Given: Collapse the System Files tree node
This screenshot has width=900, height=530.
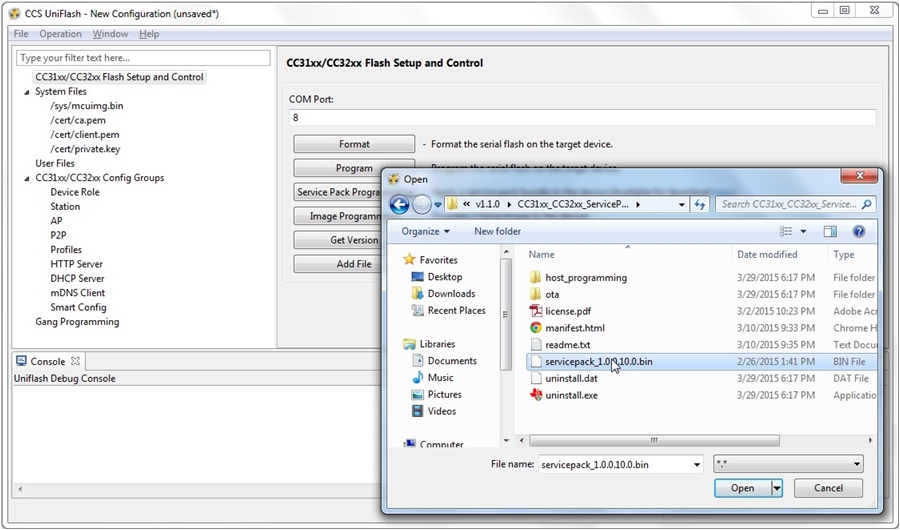Looking at the screenshot, I should (x=27, y=92).
